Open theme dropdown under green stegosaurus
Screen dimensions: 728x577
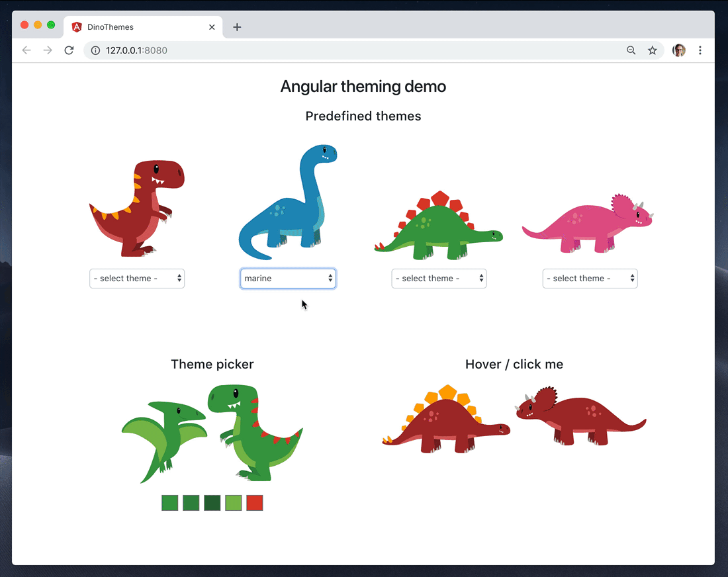point(439,279)
